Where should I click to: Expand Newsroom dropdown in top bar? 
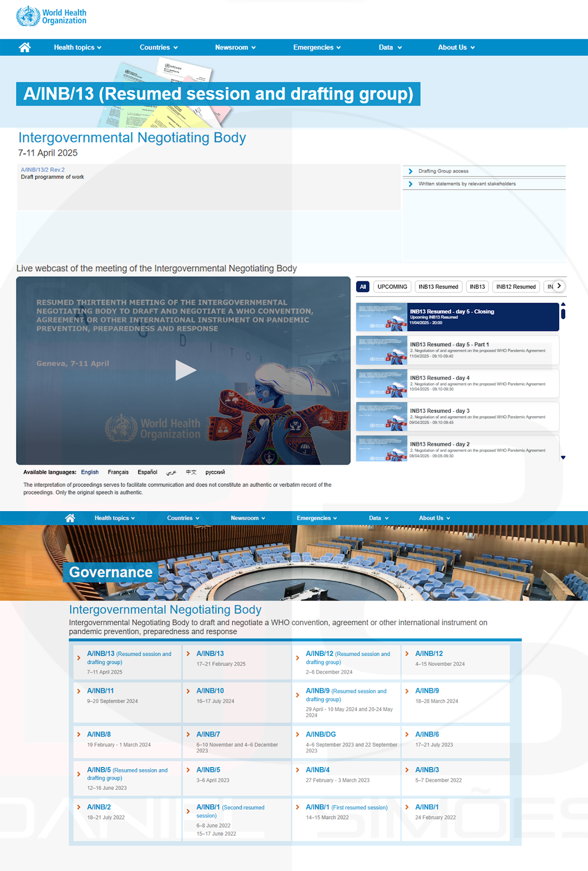point(235,47)
